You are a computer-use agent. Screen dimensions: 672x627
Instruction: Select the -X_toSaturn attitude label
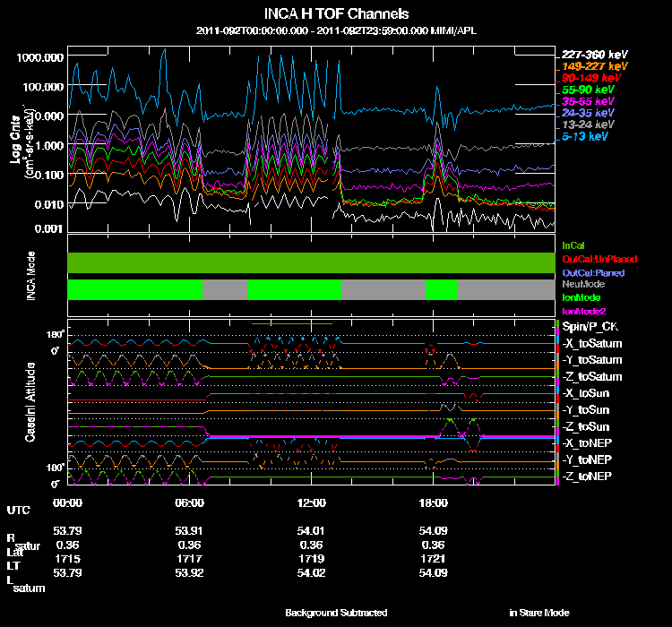tap(592, 344)
